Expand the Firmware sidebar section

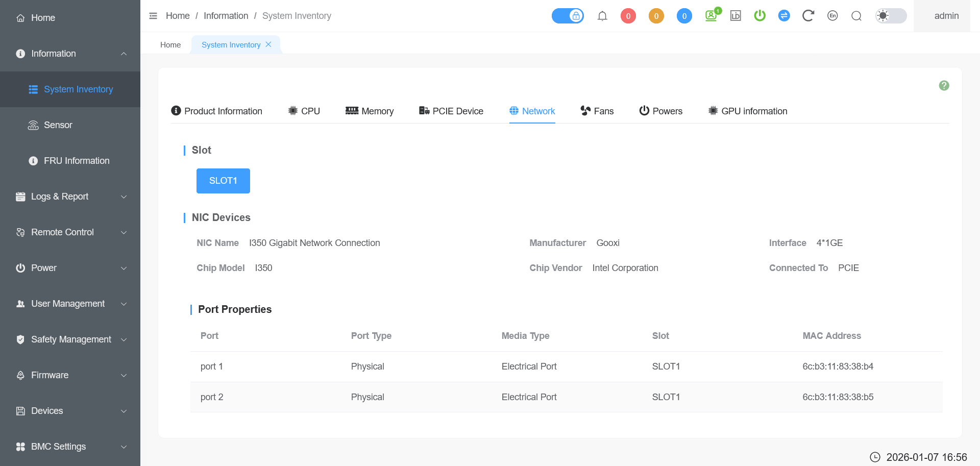pyautogui.click(x=70, y=375)
